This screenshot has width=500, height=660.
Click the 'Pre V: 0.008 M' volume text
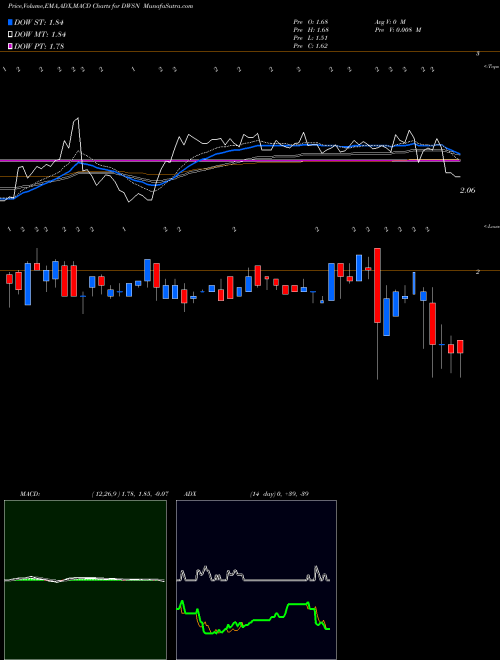click(397, 30)
